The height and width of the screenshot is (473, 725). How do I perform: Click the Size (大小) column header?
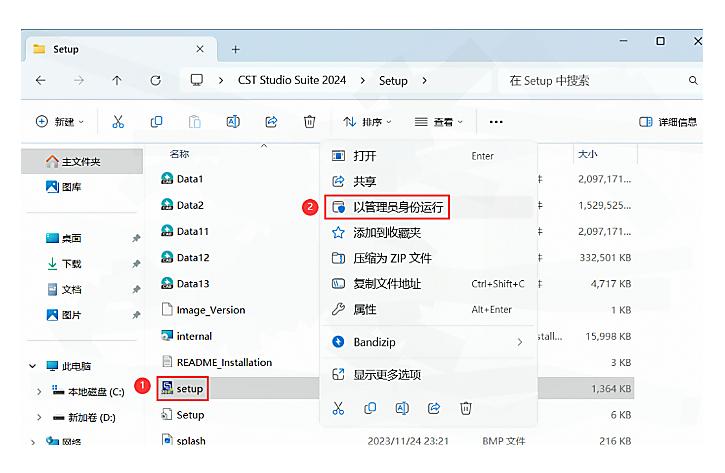[587, 154]
